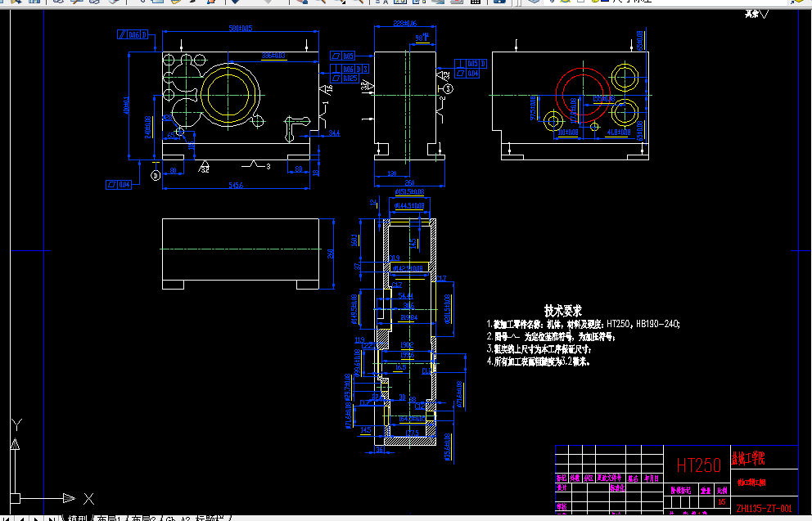812x521 pixels.
Task: Select the 545.6 dimension under front view
Action: [x=236, y=185]
